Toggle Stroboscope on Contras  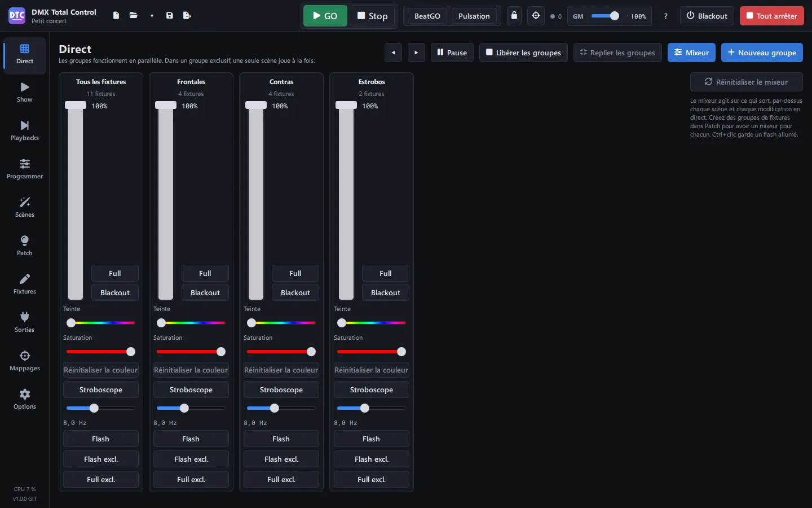click(x=281, y=389)
